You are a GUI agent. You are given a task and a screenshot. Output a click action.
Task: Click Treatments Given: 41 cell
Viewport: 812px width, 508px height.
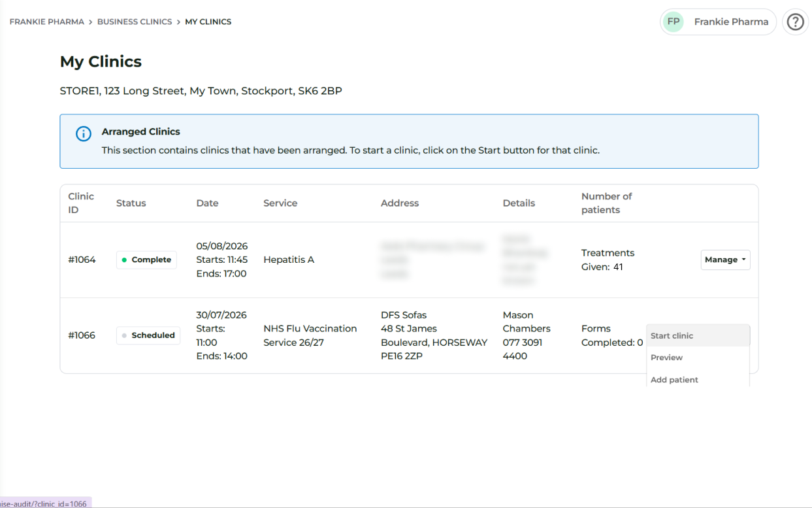[x=608, y=260]
